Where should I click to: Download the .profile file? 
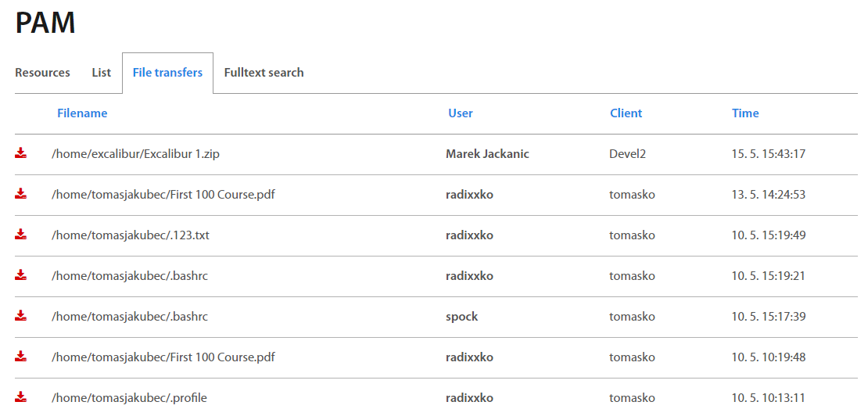[21, 398]
